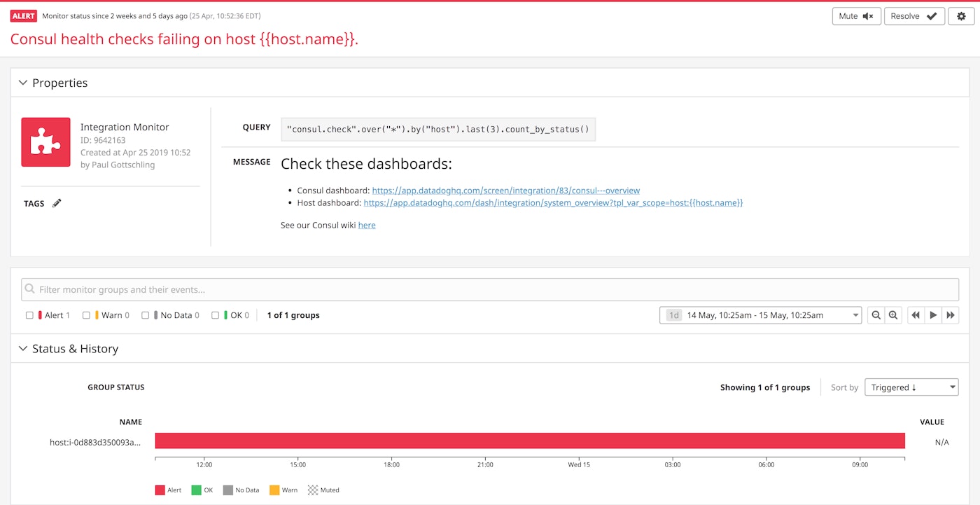Image resolution: width=980 pixels, height=505 pixels.
Task: Click 'by Paul Gottschling' creator text
Action: tap(118, 165)
